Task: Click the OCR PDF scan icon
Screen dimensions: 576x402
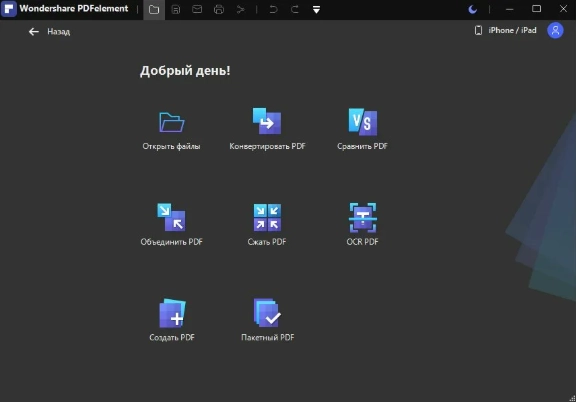Action: (363, 218)
